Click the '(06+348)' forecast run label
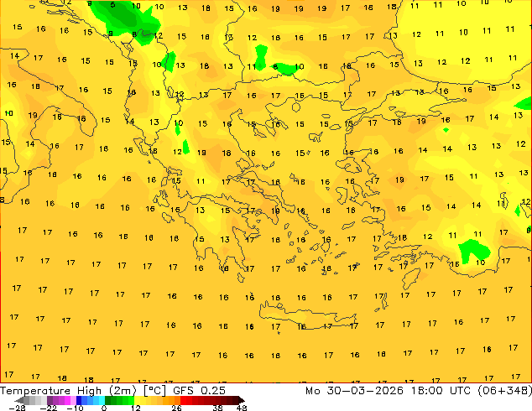Screen dimensions: 532x411 pyautogui.click(x=505, y=391)
